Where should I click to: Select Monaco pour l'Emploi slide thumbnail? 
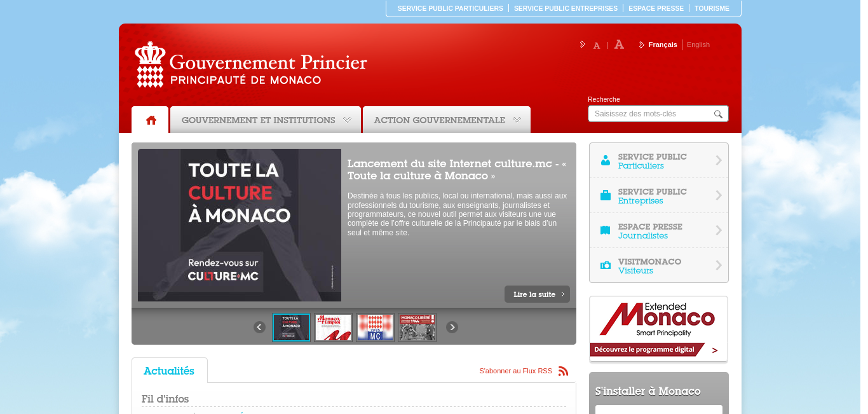(x=333, y=328)
